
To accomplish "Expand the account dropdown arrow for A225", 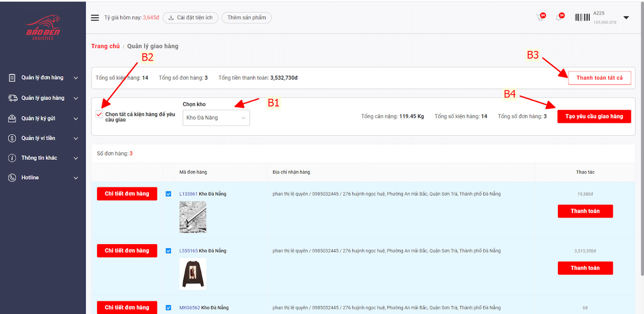I will coord(626,18).
